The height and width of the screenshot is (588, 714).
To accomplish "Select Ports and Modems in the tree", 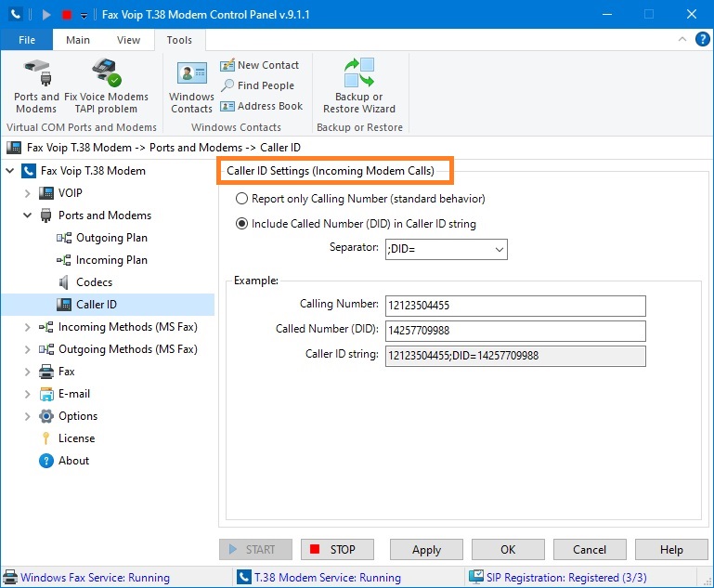I will 105,216.
